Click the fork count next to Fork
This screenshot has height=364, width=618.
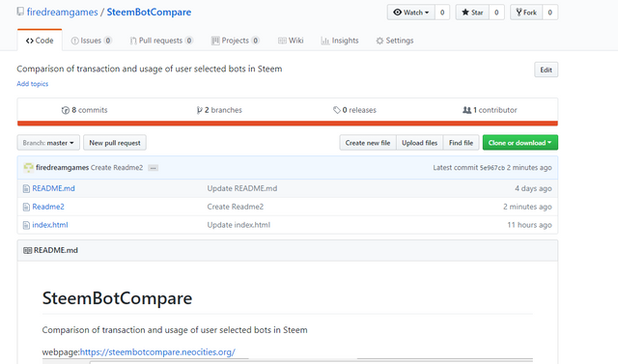click(549, 13)
